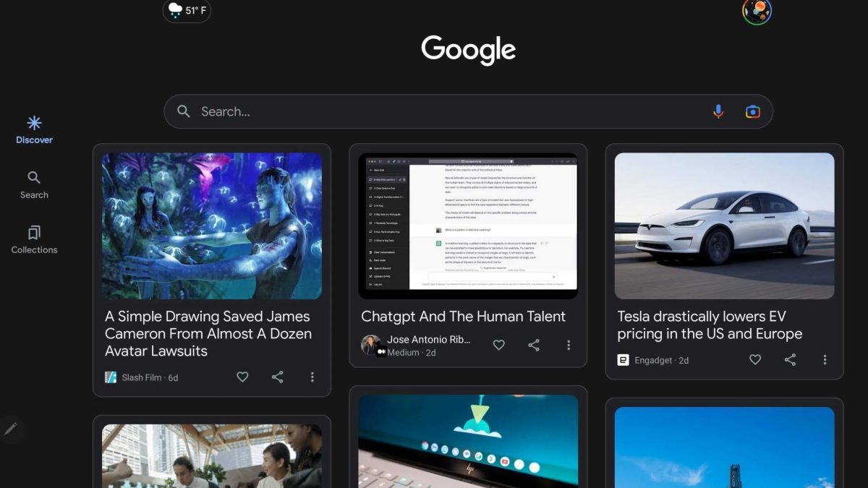Screen dimensions: 868x488
Task: Click the pencil edit icon at left
Action: click(x=11, y=429)
